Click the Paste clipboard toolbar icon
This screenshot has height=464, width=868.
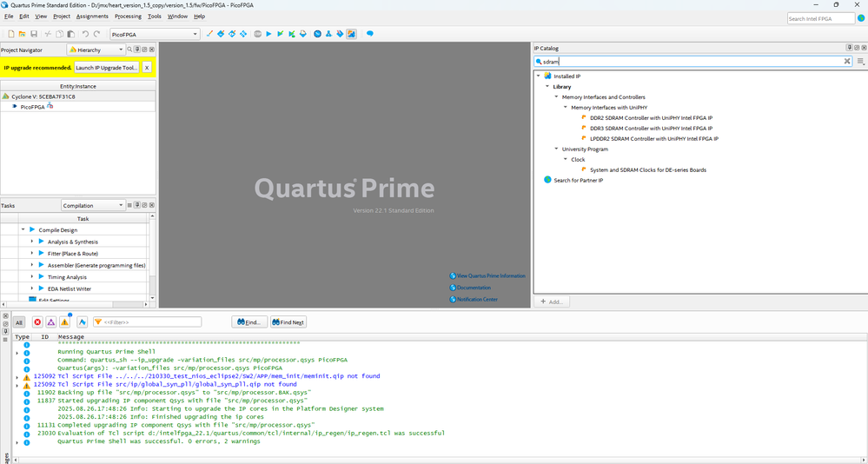[x=71, y=34]
